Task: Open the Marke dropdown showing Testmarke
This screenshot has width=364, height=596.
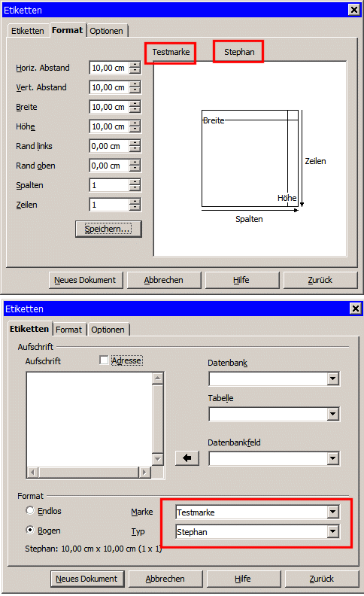Action: pyautogui.click(x=333, y=512)
